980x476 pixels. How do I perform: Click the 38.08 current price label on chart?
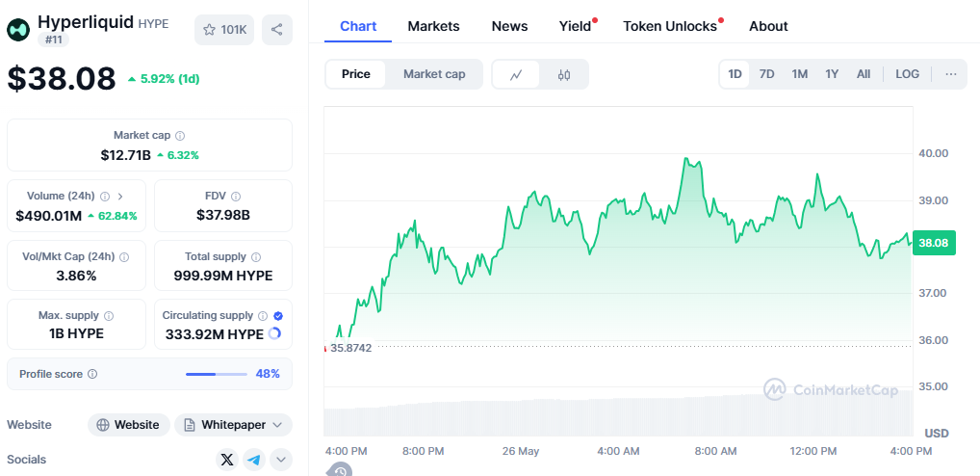click(x=934, y=243)
